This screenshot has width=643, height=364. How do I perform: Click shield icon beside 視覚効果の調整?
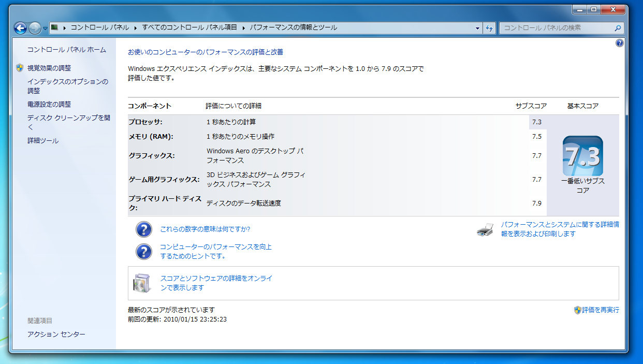coord(20,68)
